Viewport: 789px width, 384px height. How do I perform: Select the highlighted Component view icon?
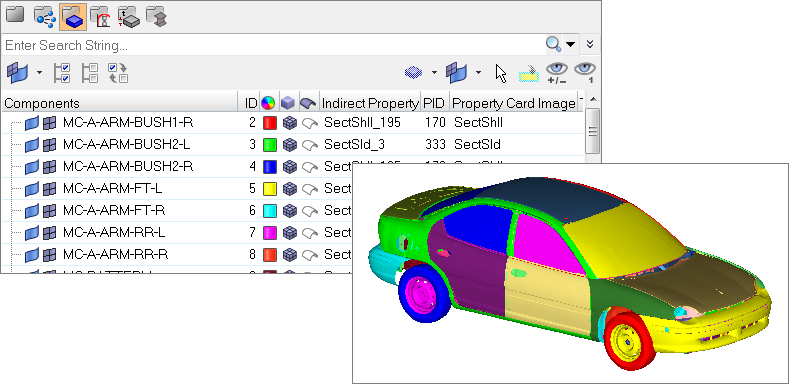tap(73, 17)
